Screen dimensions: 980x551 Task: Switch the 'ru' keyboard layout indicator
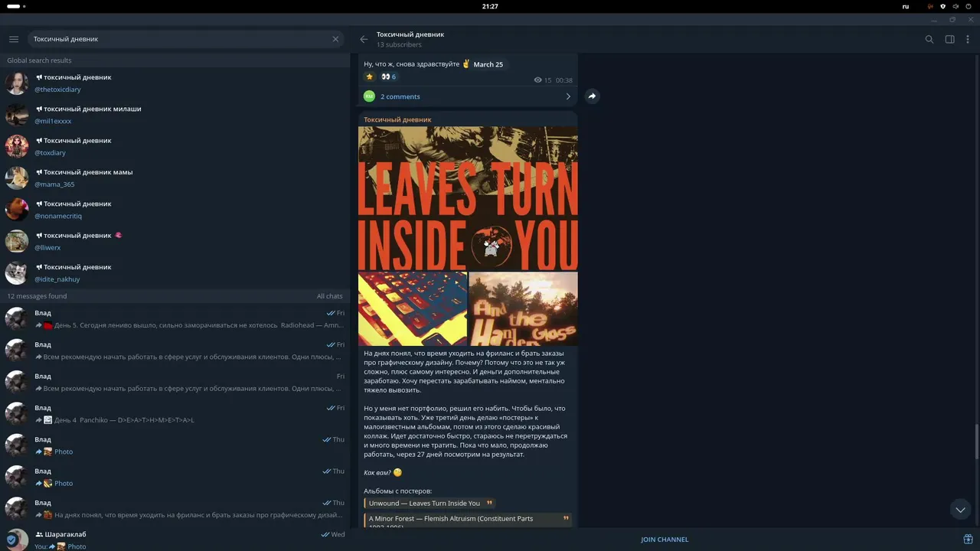point(906,6)
